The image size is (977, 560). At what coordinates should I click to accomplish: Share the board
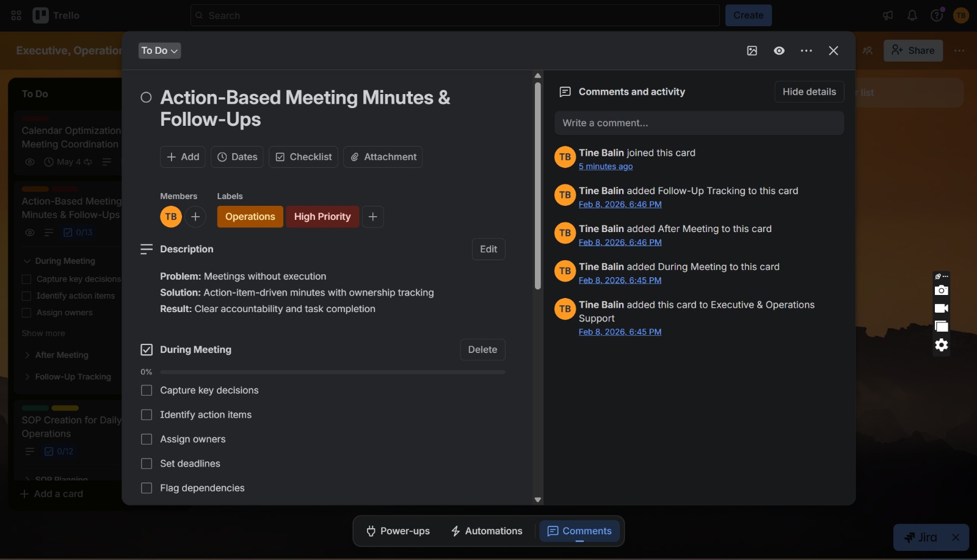[x=913, y=51]
